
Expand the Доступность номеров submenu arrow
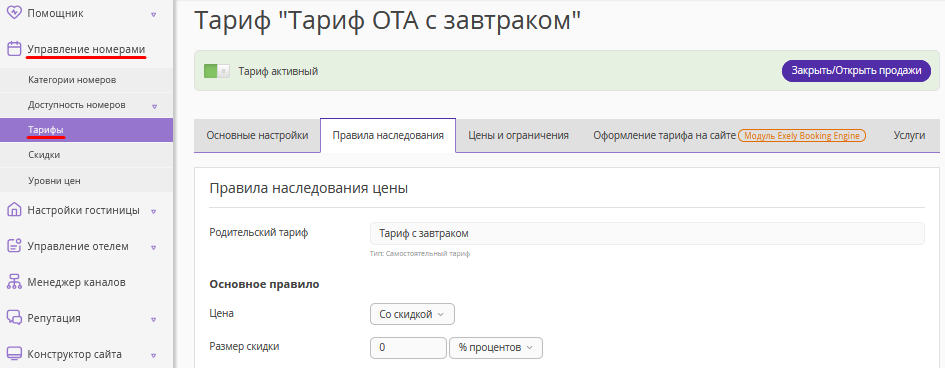pyautogui.click(x=154, y=106)
